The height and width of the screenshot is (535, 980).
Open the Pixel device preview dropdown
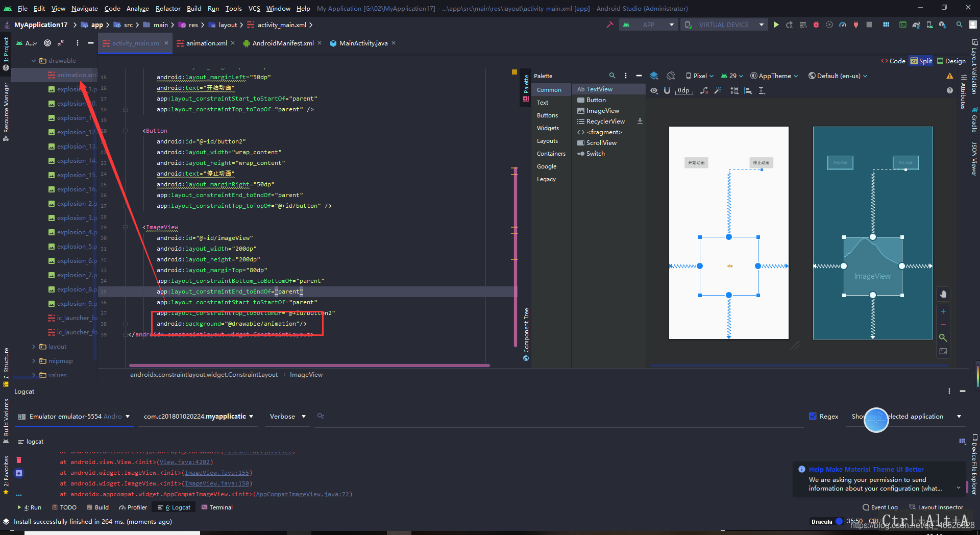(x=700, y=76)
